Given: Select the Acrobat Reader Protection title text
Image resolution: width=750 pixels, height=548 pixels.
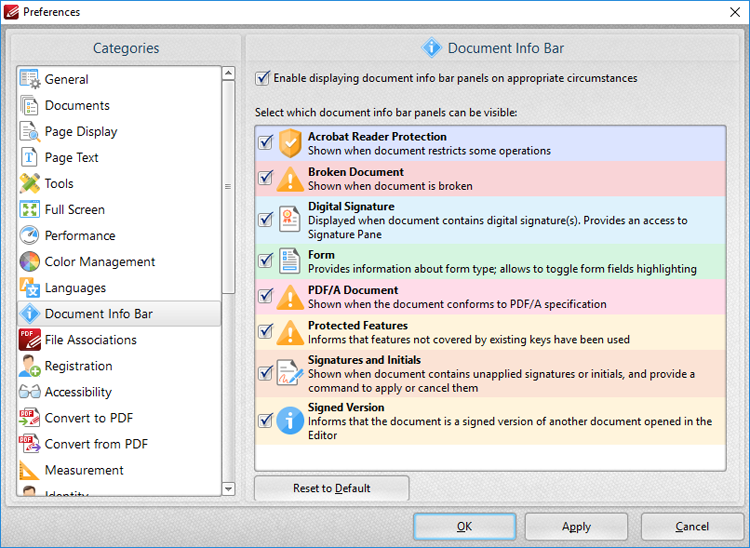Looking at the screenshot, I should (x=377, y=137).
